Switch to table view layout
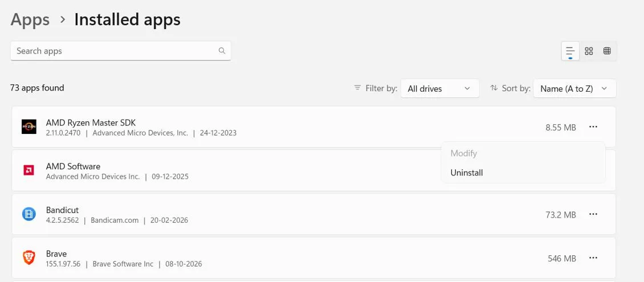This screenshot has width=644, height=282. pos(607,51)
